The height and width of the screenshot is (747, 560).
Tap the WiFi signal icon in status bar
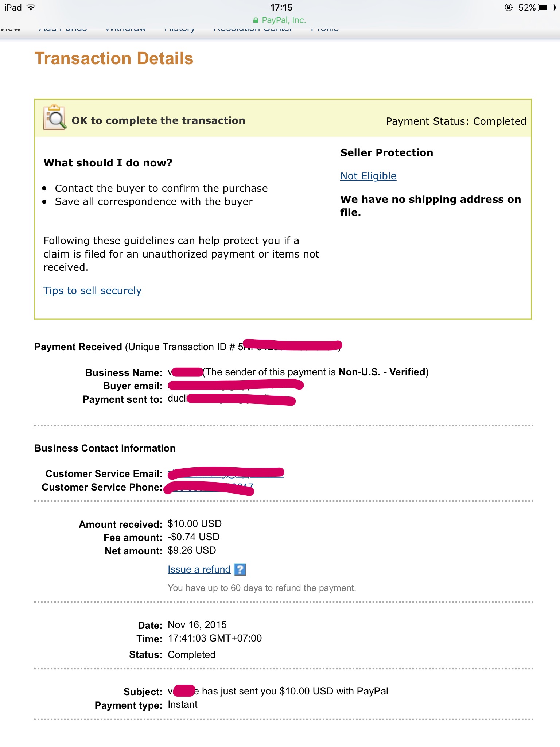click(31, 8)
